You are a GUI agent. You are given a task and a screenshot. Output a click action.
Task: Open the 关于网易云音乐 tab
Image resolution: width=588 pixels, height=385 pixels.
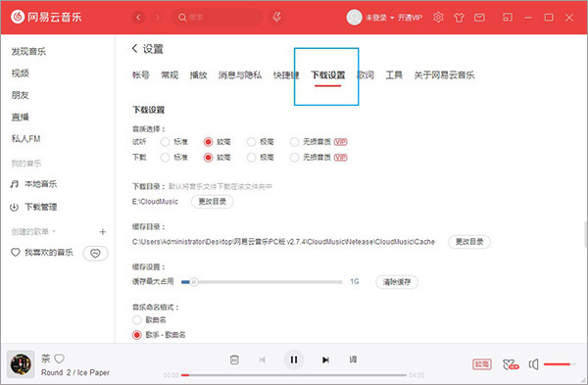pyautogui.click(x=444, y=75)
